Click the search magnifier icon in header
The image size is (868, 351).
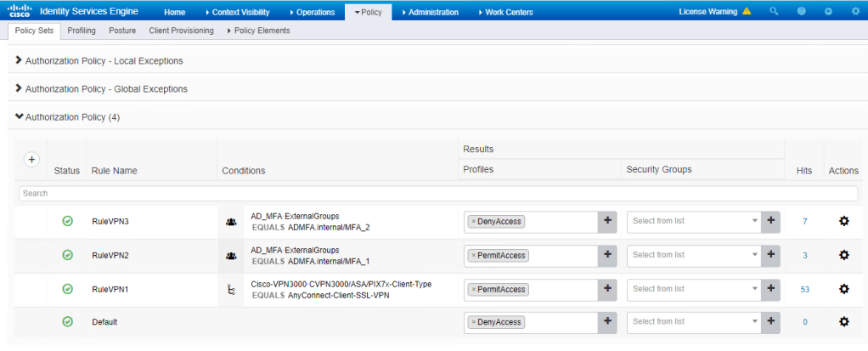pos(773,12)
